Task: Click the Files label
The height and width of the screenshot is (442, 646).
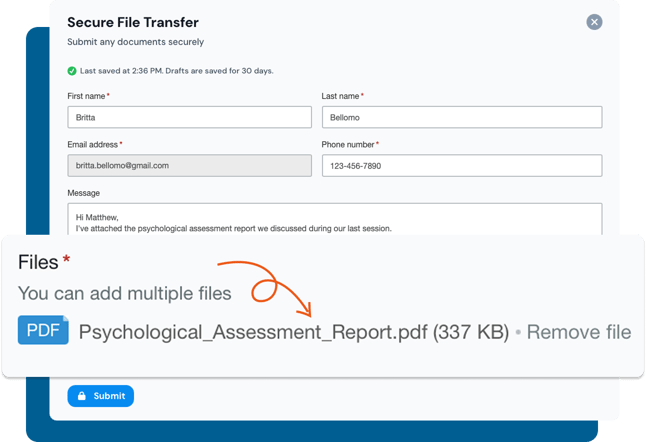Action: (38, 262)
